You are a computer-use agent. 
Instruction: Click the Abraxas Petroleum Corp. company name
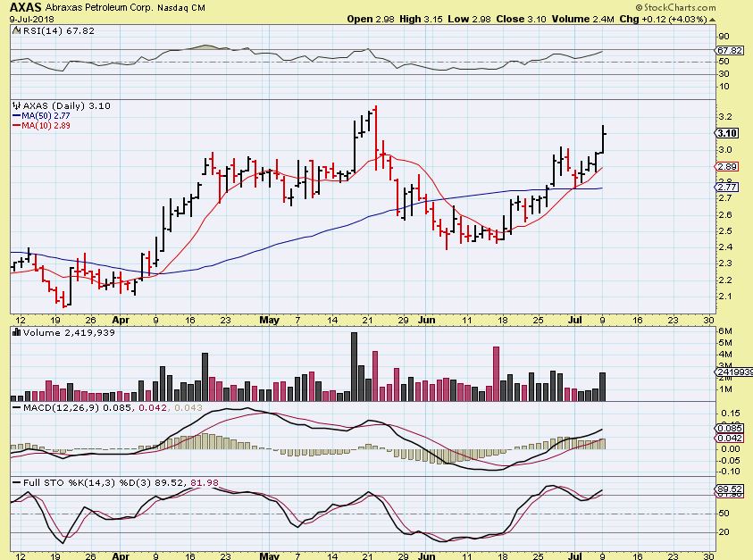(x=99, y=8)
